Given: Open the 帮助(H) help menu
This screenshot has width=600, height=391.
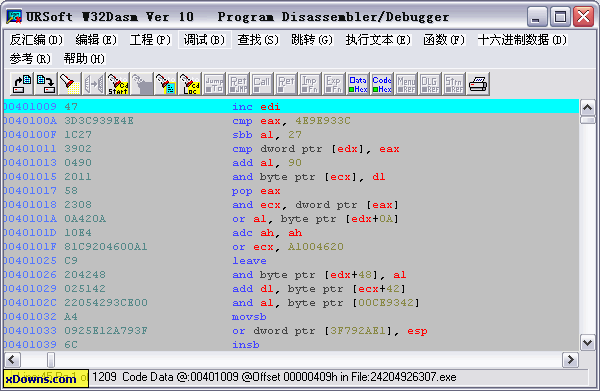Looking at the screenshot, I should (x=84, y=59).
